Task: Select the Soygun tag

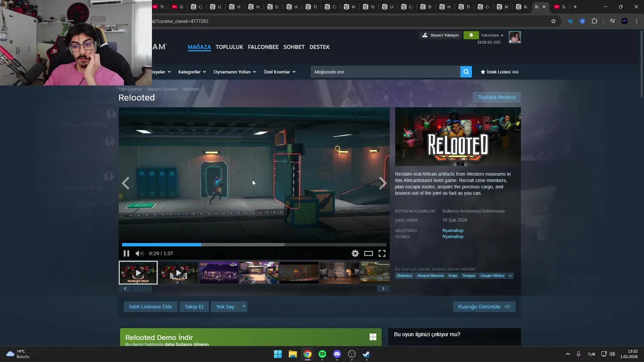Action: 469,276
